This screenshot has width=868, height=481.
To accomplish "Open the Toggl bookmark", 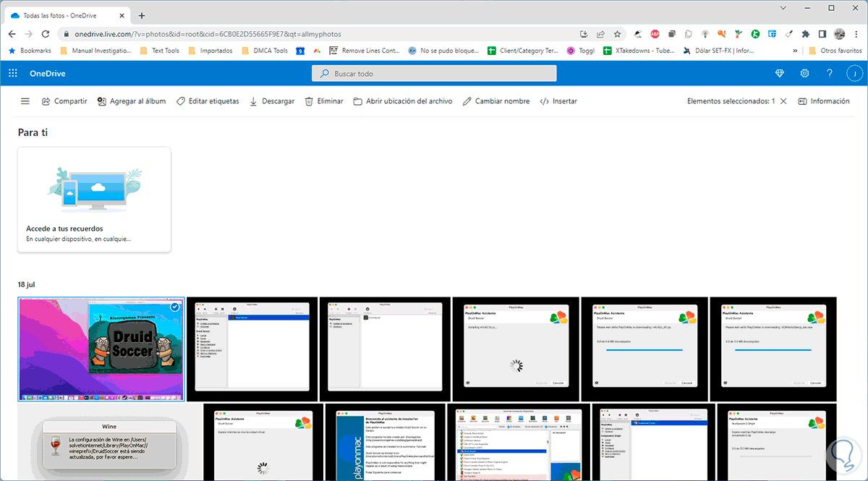I will pos(582,51).
